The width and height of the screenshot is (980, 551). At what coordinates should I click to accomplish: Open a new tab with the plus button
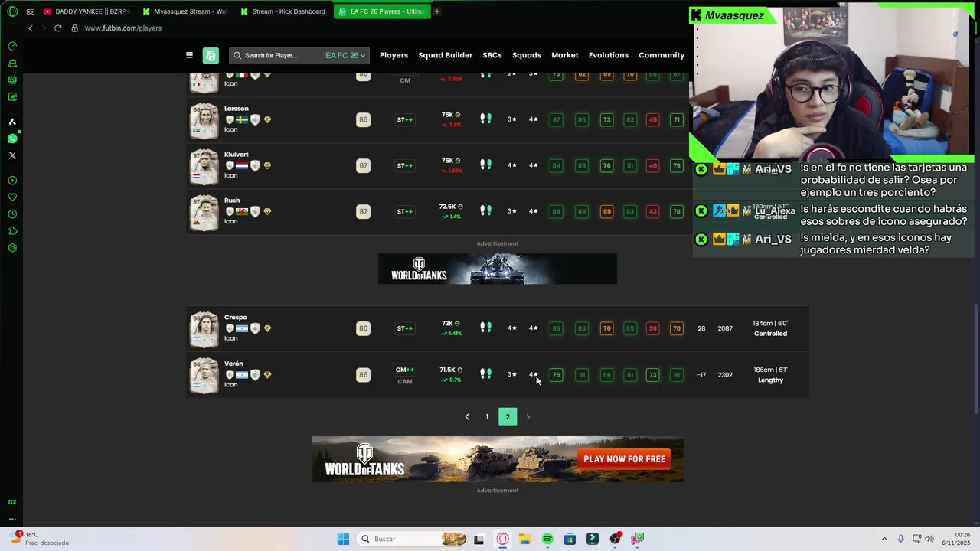(437, 11)
